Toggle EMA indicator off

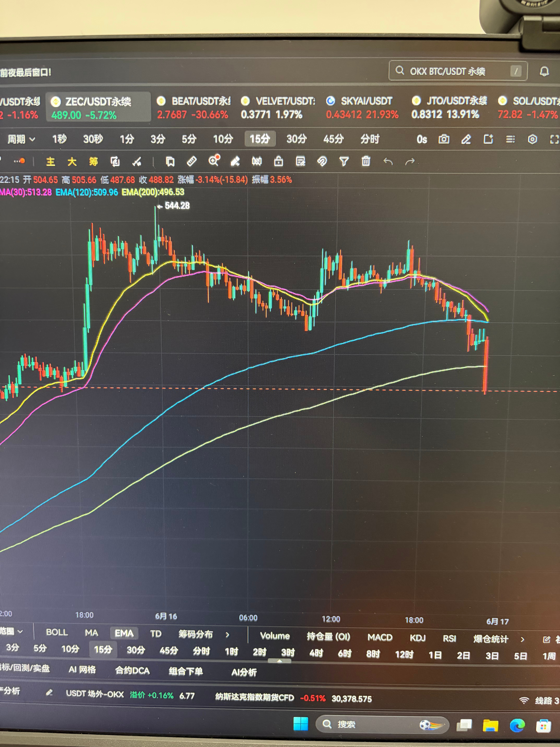coord(124,633)
